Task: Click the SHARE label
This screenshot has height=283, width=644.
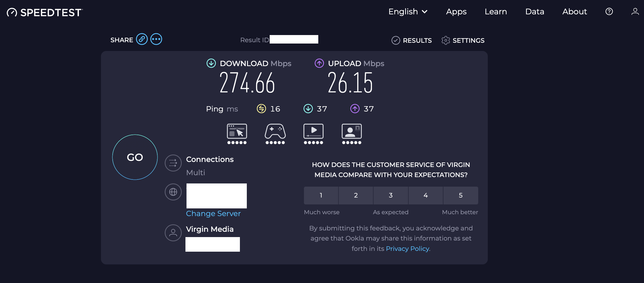Action: [x=122, y=40]
